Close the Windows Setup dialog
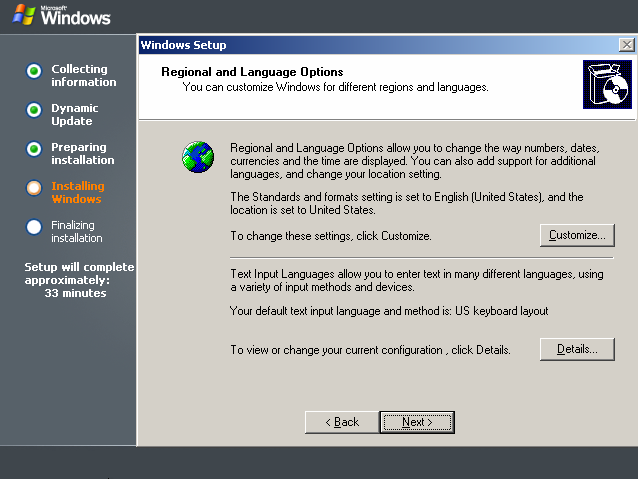Viewport: 638px width, 479px height. click(627, 45)
